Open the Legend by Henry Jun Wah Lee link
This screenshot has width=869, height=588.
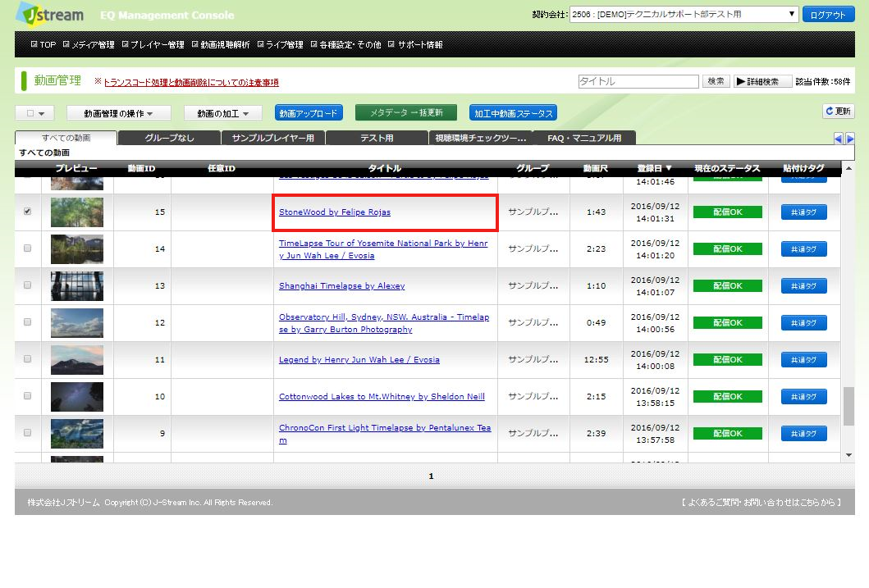(x=359, y=359)
